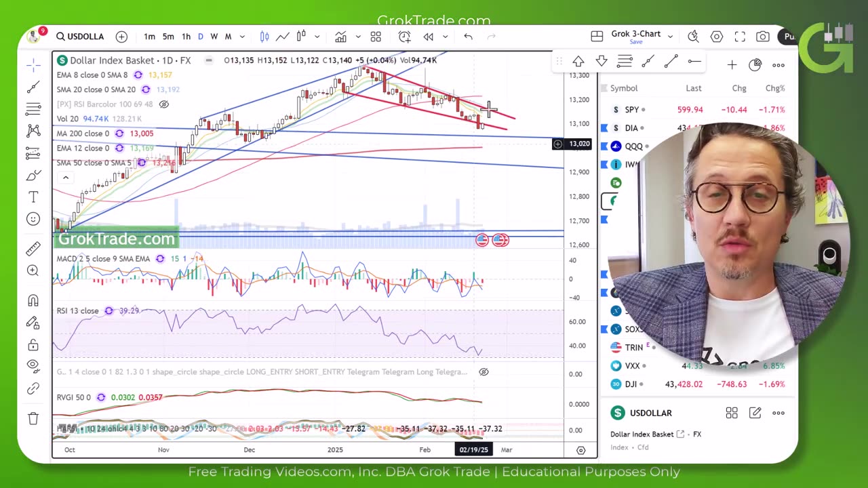Sort the watchlist by the Chg% column
This screenshot has width=868, height=488.
[775, 88]
